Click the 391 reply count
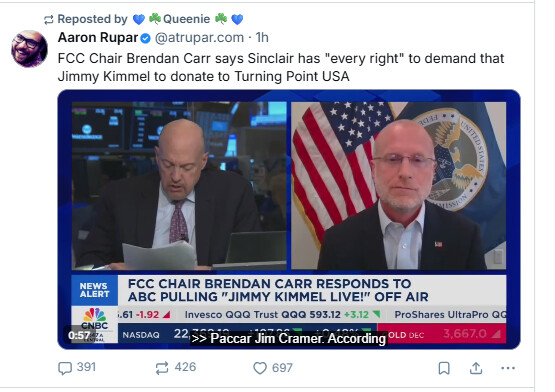Screen dimensions: 555x392 [x=86, y=367]
